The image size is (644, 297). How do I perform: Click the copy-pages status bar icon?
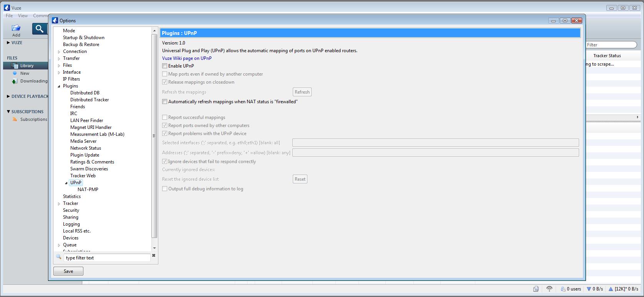[536, 289]
